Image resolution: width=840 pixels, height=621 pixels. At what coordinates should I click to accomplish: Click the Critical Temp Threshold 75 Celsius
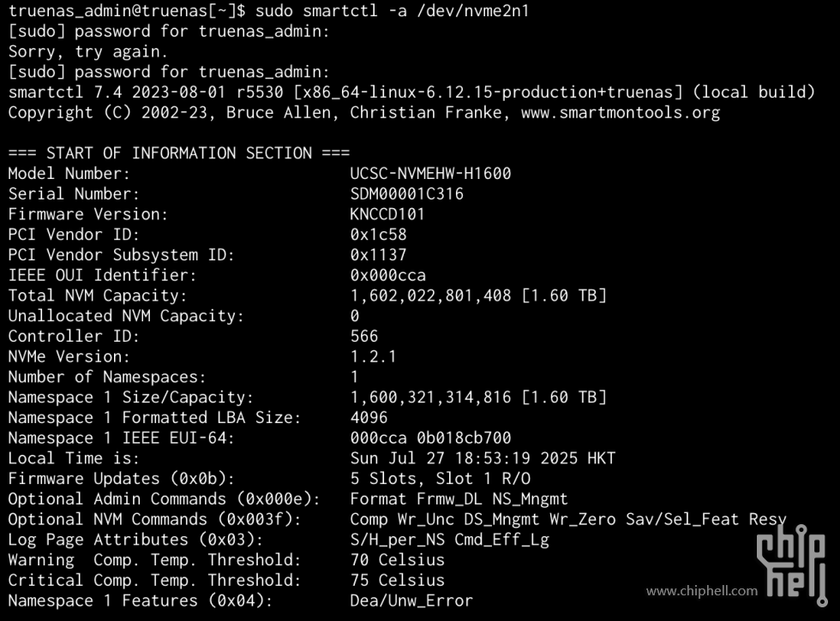[397, 581]
